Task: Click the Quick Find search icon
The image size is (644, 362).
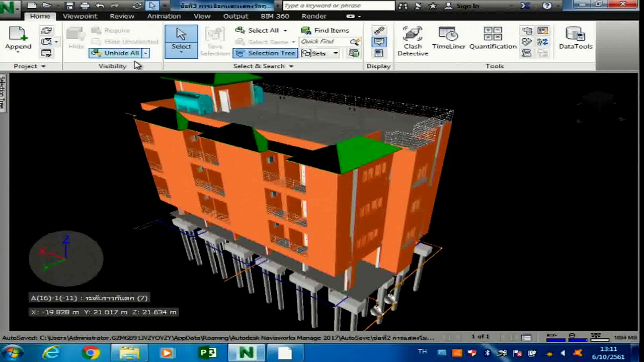Action: (x=355, y=42)
